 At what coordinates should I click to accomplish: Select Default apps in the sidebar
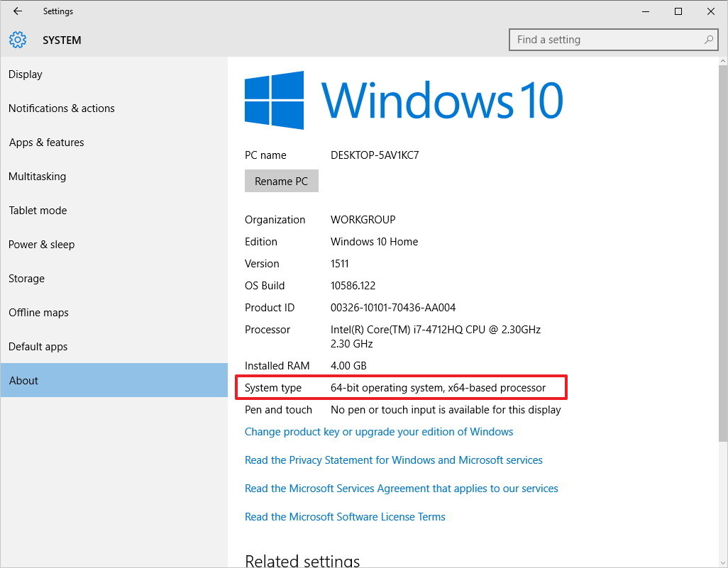38,346
